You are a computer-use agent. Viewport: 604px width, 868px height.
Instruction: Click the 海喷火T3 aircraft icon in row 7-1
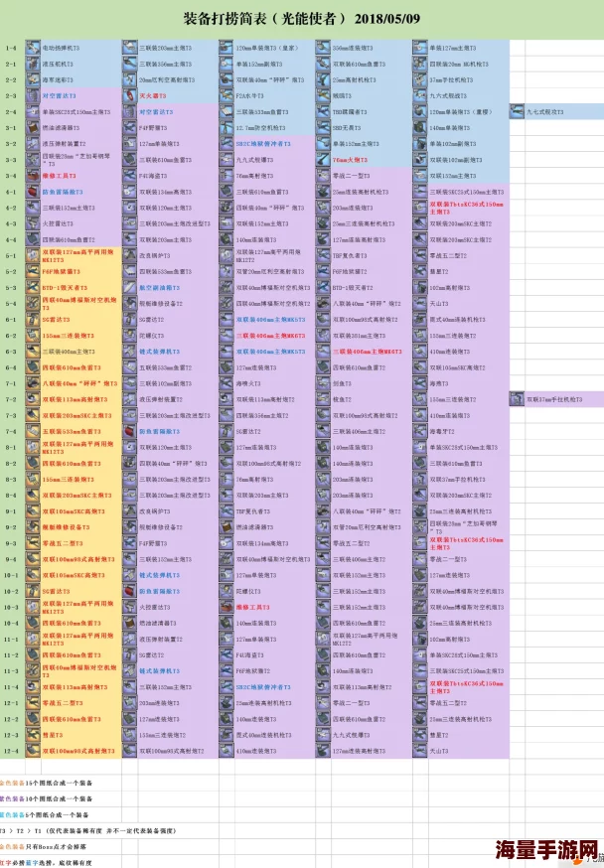pos(226,383)
